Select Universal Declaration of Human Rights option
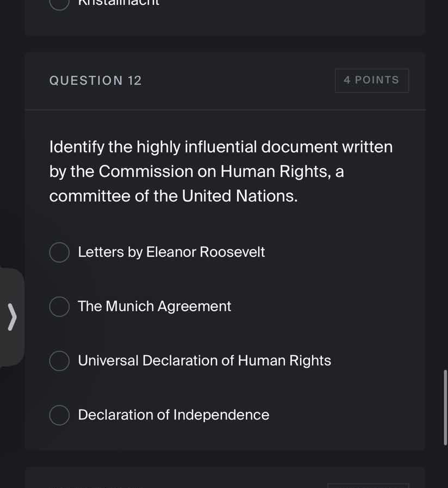The image size is (448, 488). point(59,361)
